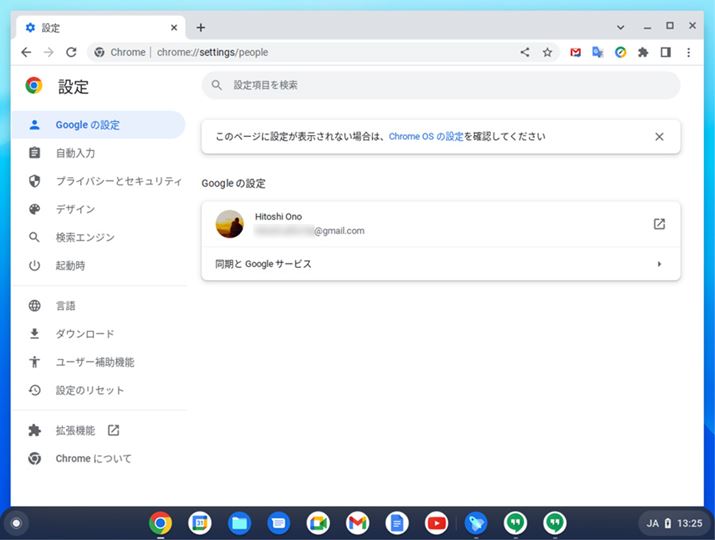
Task: Expand 同期と Google サービス row
Action: (x=441, y=264)
